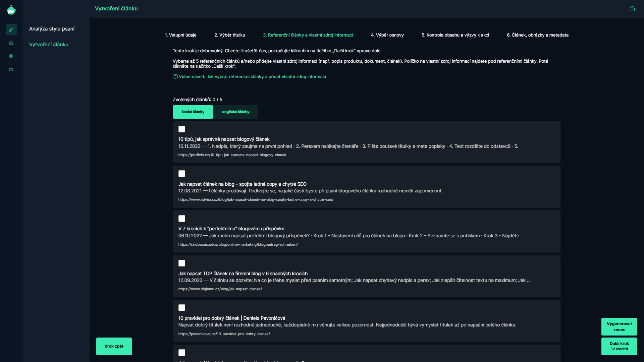Open 'Analýza stylu psaní' in side menu
Viewport: 644px width, 362px height.
[52, 29]
